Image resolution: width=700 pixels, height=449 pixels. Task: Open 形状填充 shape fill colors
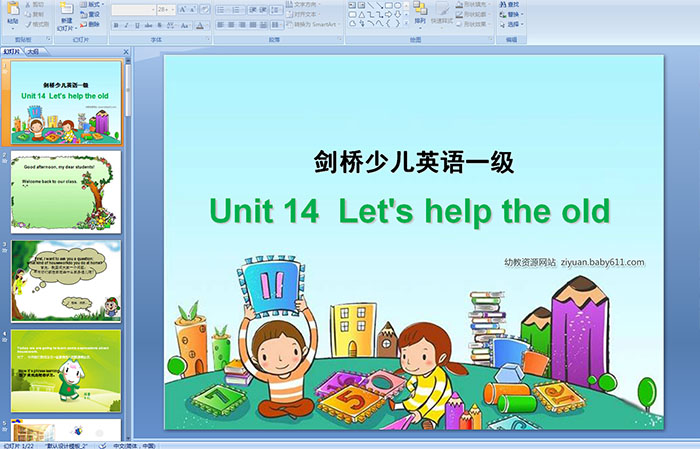(472, 4)
